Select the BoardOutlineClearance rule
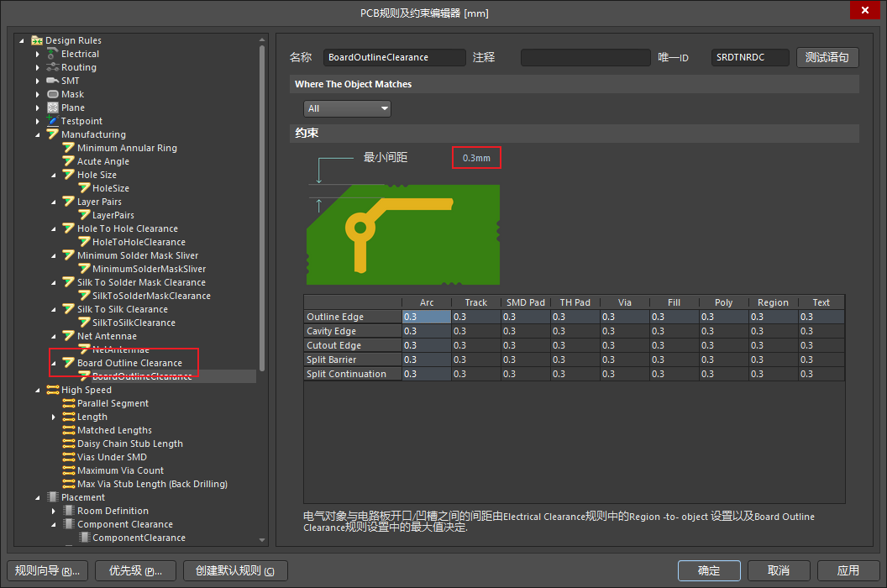 [142, 376]
